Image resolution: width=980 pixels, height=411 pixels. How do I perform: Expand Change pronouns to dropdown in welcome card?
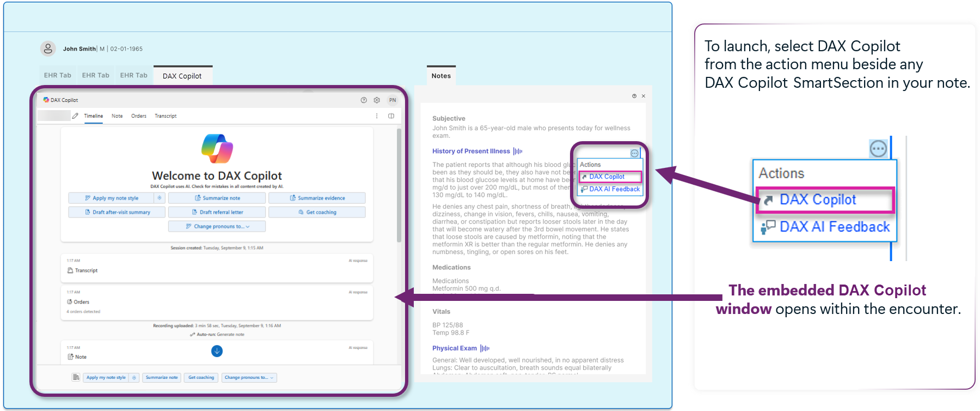[217, 226]
